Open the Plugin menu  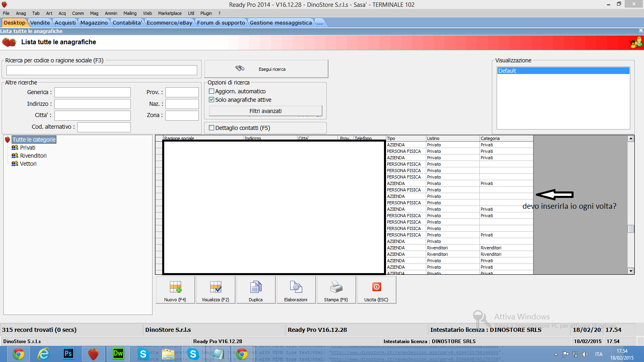click(x=206, y=13)
